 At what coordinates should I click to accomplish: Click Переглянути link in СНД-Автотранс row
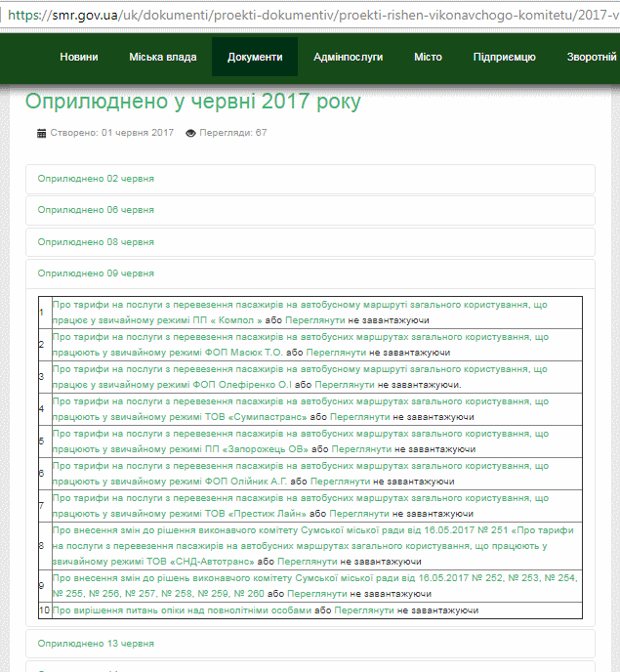(308, 562)
